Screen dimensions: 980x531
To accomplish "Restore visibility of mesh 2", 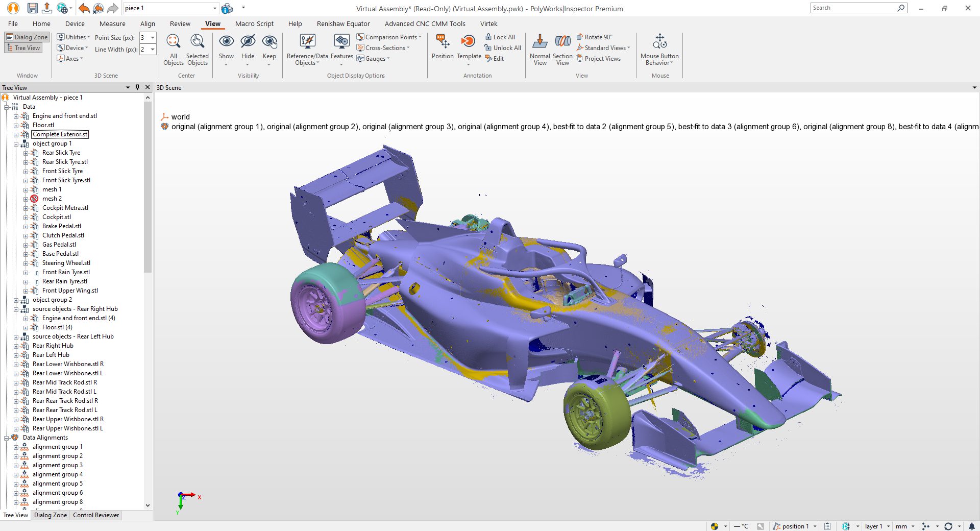I will [34, 199].
